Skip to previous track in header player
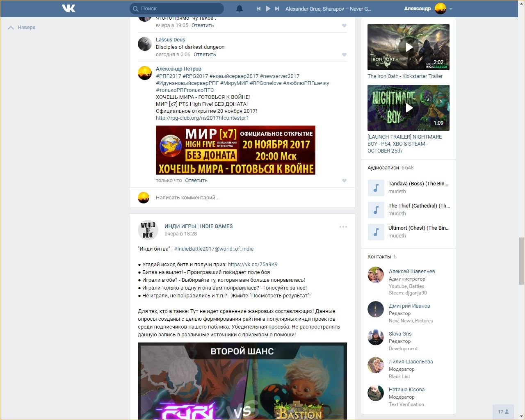 point(258,9)
